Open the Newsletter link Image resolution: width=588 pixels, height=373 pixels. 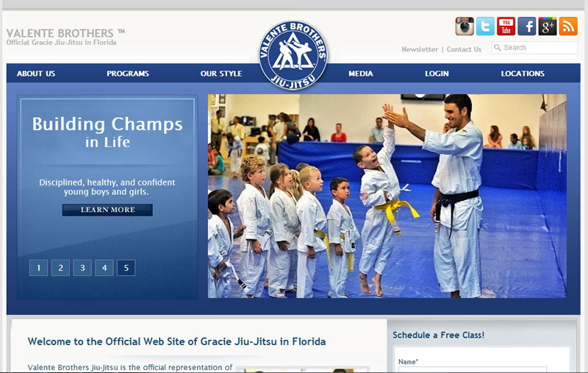420,49
